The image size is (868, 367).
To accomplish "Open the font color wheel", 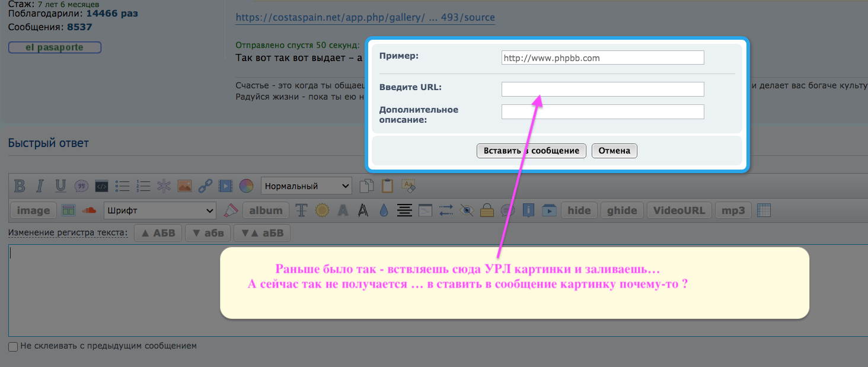I will tap(246, 186).
